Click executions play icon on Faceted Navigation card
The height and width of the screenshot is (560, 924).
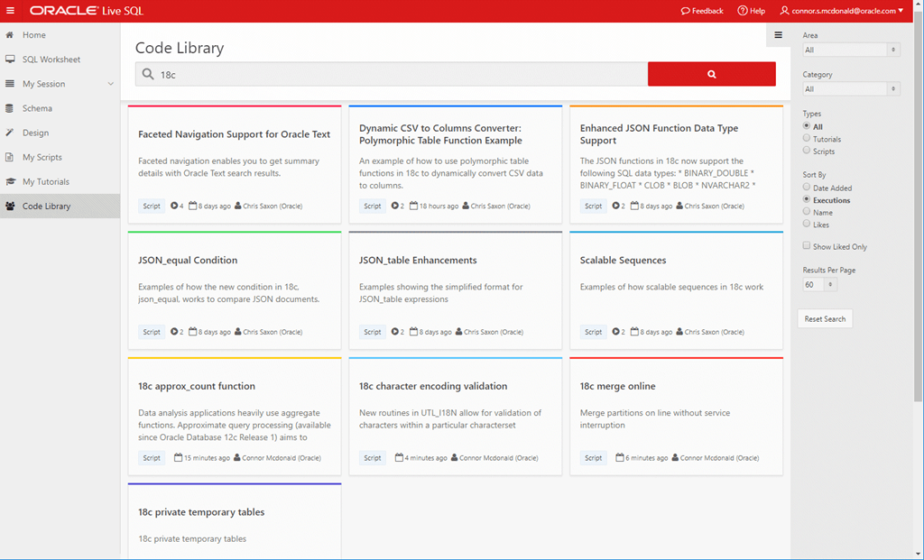(x=174, y=207)
